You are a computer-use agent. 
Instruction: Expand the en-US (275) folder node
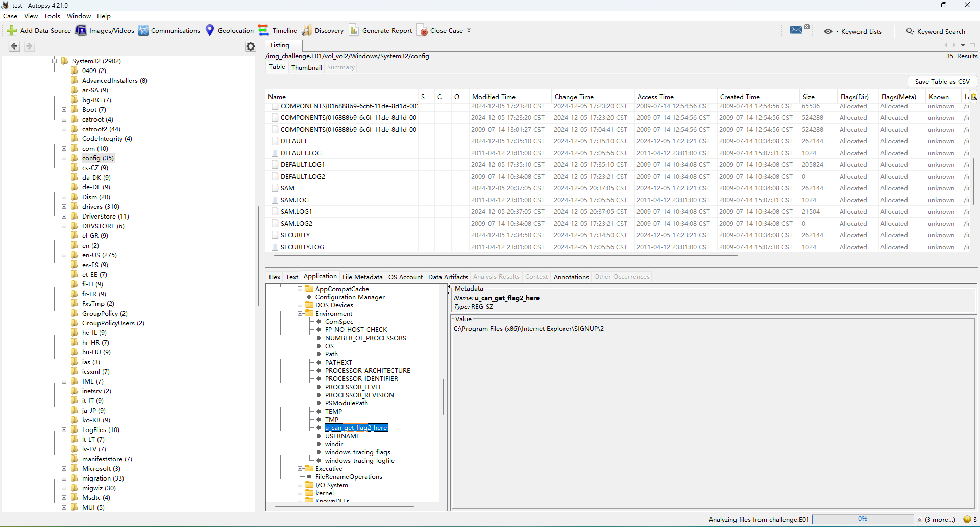[x=64, y=255]
